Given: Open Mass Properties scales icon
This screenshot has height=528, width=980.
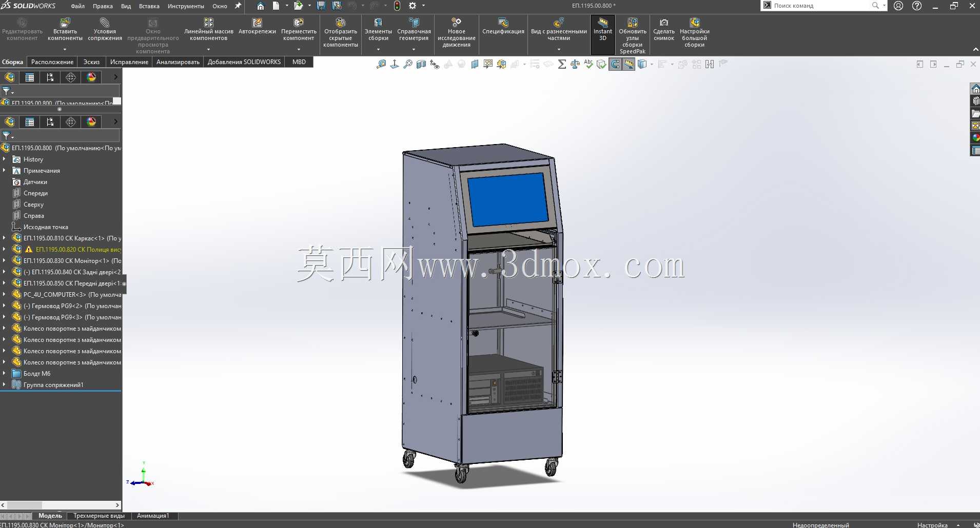Looking at the screenshot, I should tap(575, 64).
